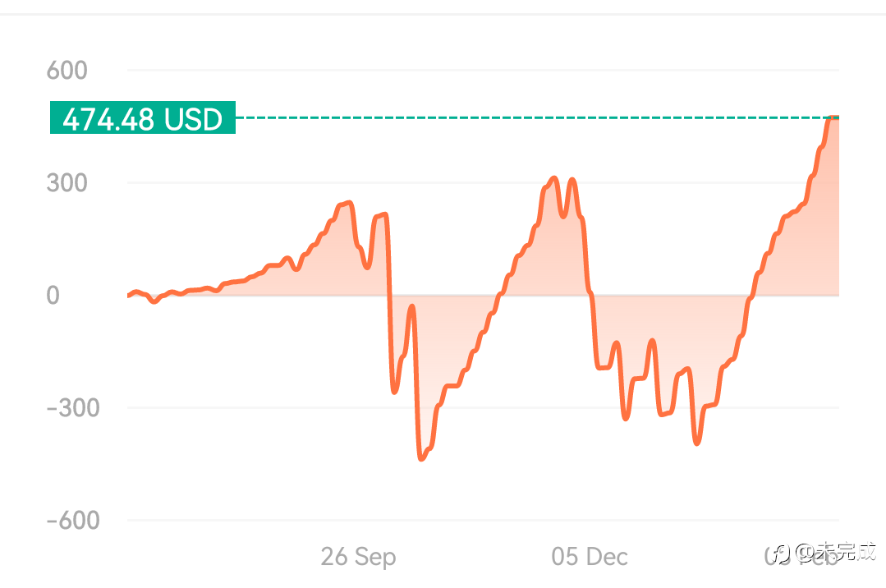Click the -600 y-axis label
886x588 pixels.
[x=72, y=521]
